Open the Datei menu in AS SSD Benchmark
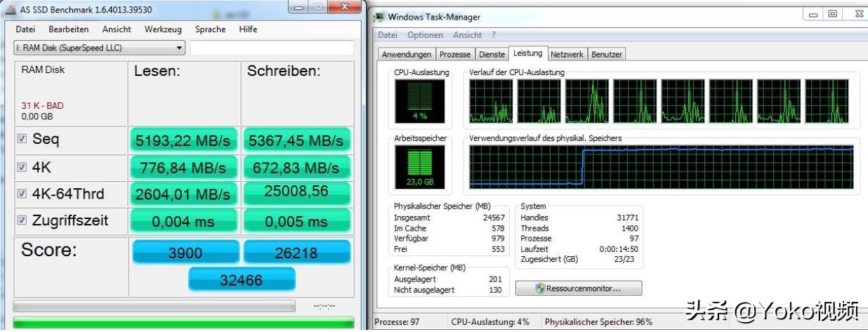 (x=25, y=29)
